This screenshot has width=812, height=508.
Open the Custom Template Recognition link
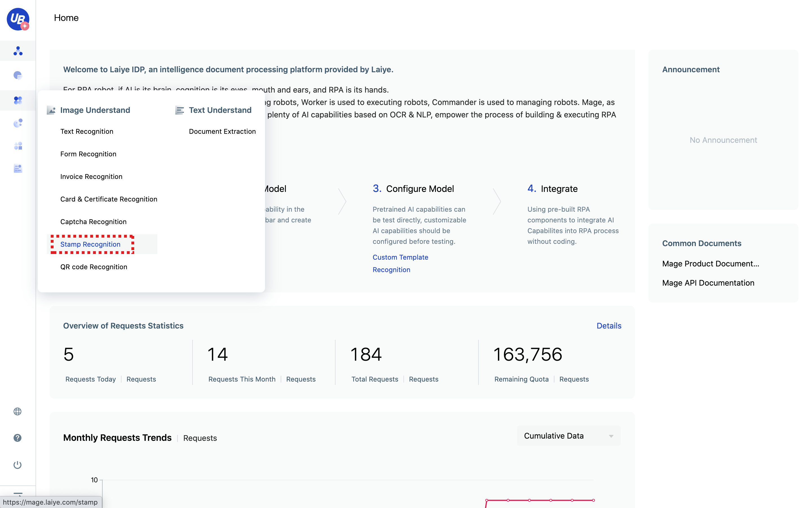tap(400, 263)
